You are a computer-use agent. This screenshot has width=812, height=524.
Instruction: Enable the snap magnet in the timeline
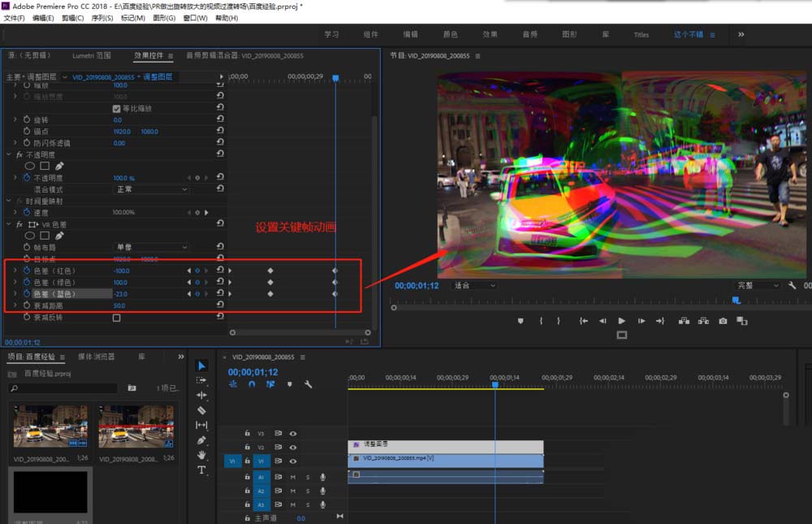click(252, 384)
